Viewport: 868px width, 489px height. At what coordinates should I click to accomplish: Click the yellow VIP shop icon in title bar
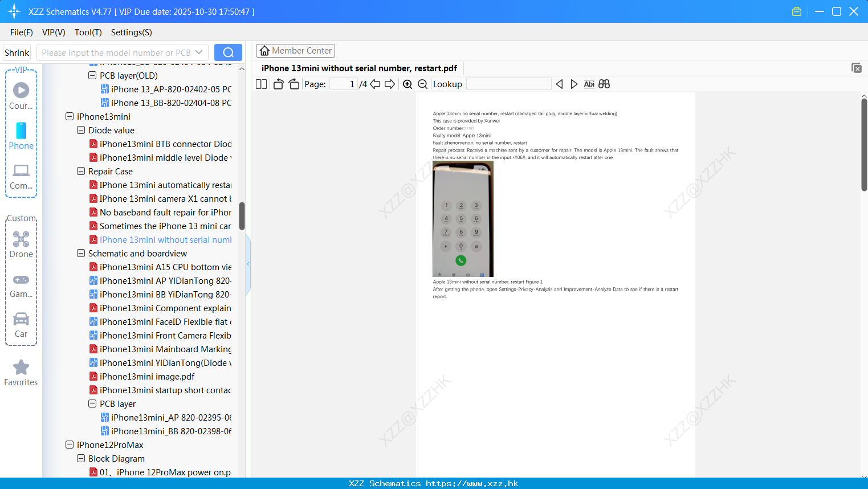[x=797, y=11]
